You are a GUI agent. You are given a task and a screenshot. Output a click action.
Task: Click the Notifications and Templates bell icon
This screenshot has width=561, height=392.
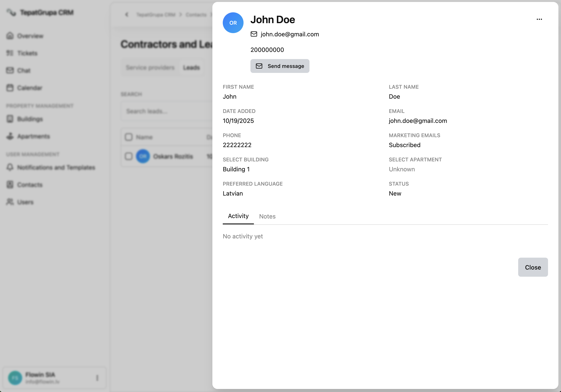(x=10, y=167)
